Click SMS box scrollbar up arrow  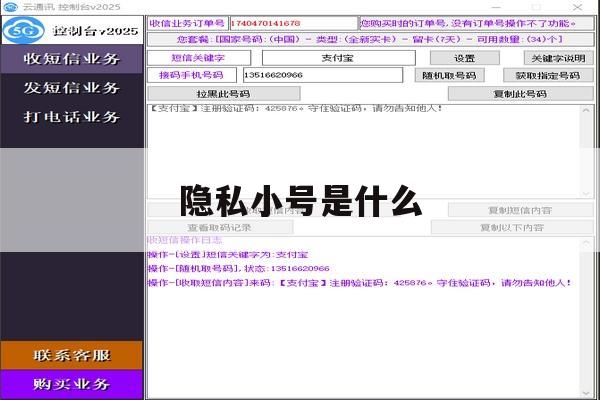click(586, 110)
